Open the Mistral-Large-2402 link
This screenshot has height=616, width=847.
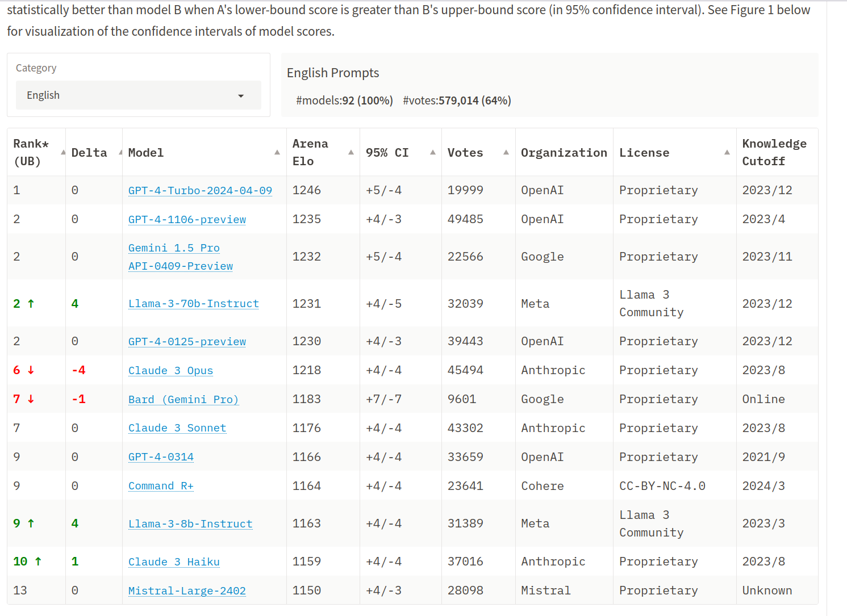click(187, 591)
